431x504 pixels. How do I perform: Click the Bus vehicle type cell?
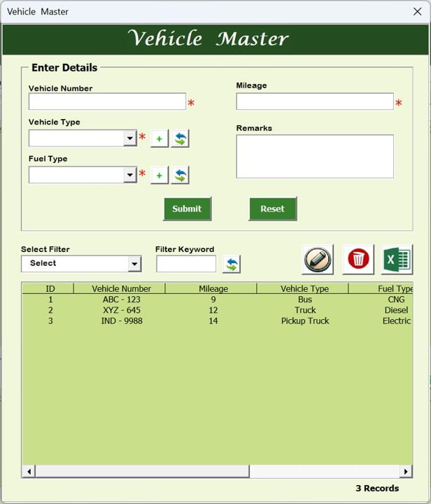coord(305,300)
